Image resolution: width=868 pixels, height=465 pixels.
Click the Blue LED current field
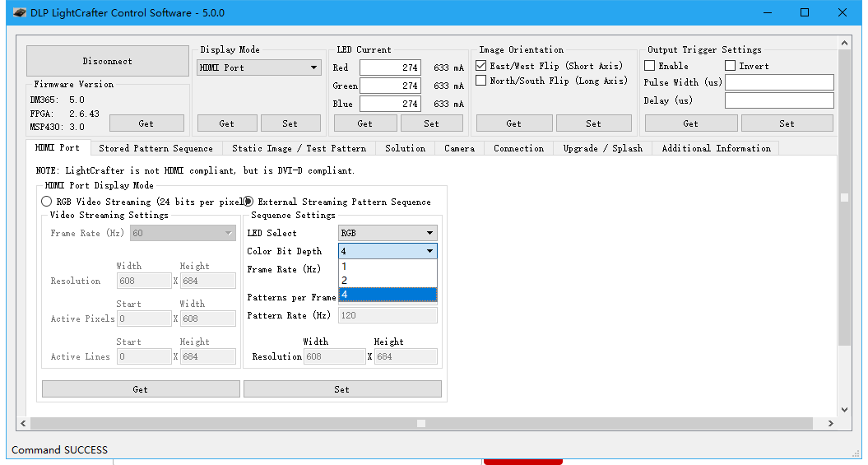pyautogui.click(x=390, y=104)
